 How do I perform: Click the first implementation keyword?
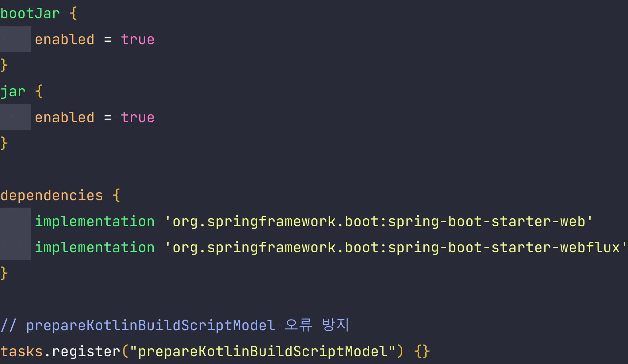(x=95, y=221)
